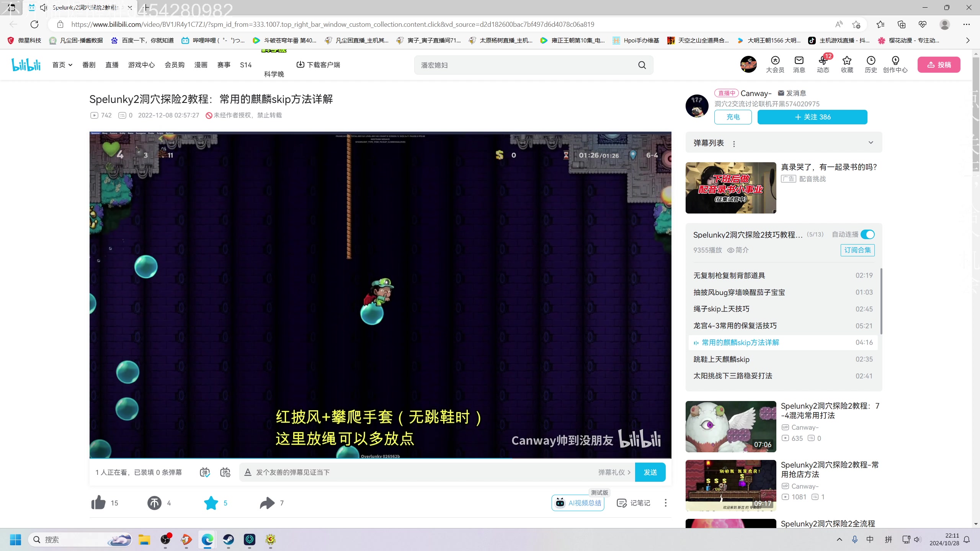Image resolution: width=980 pixels, height=551 pixels.
Task: Give a coin using coin icon
Action: click(x=154, y=503)
